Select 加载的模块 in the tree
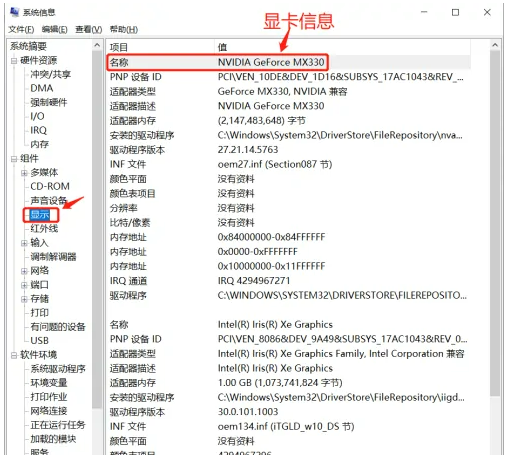The width and height of the screenshot is (508, 455). tap(53, 439)
